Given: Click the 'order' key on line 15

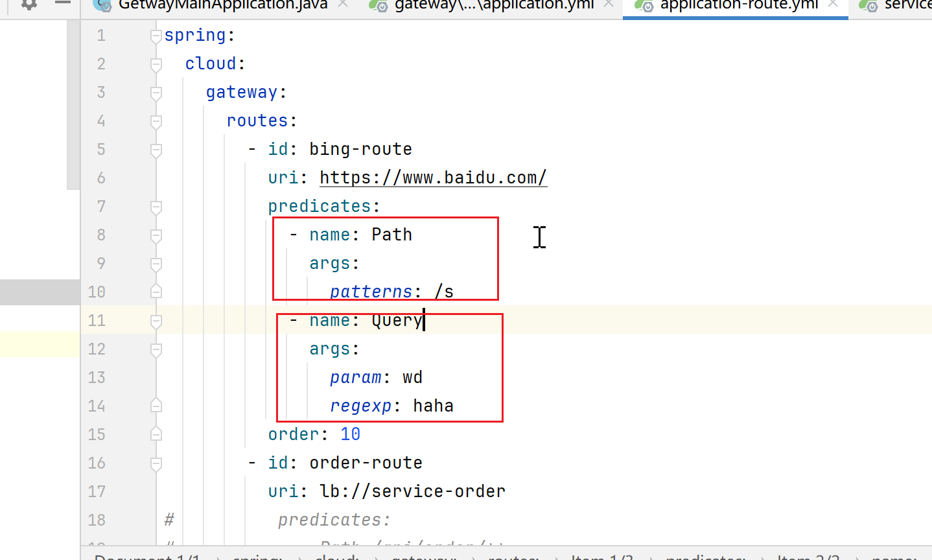Looking at the screenshot, I should (294, 434).
